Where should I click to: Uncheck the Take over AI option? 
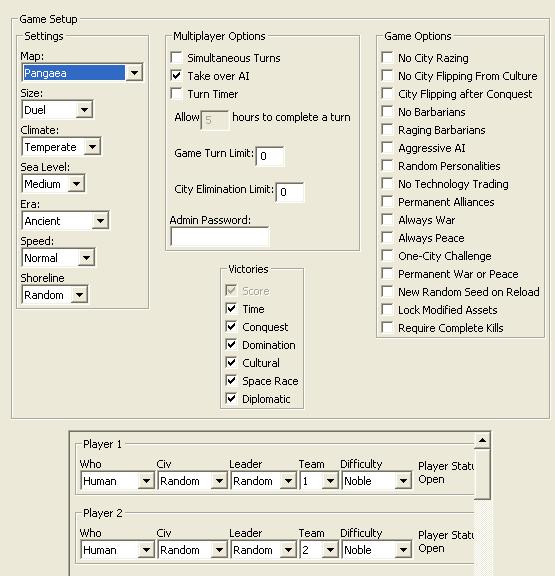point(177,76)
